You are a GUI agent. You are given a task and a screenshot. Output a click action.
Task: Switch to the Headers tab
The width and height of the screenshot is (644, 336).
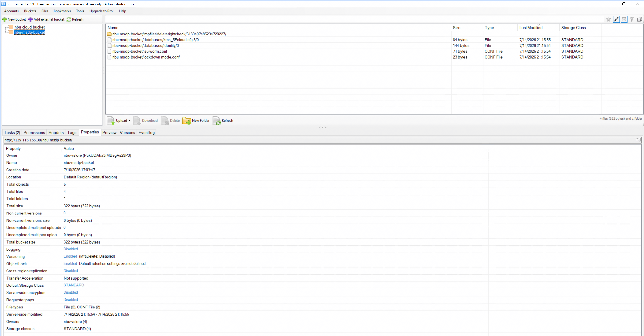(56, 133)
